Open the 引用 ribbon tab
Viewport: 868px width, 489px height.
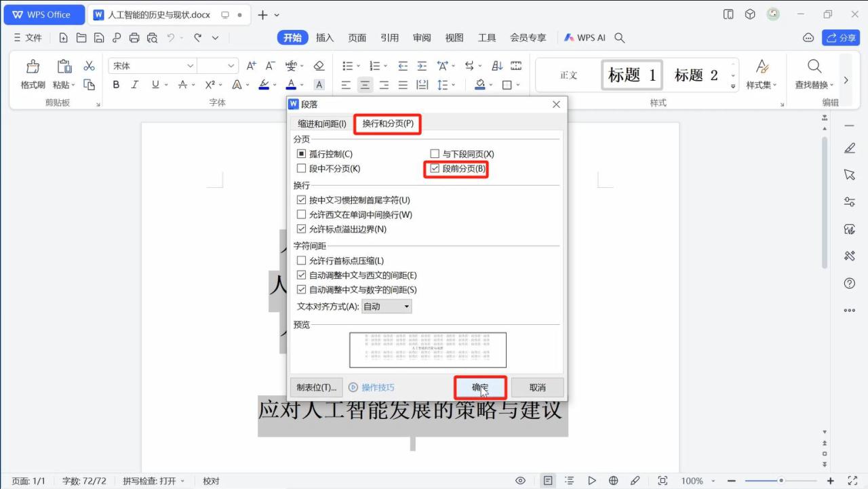[390, 38]
